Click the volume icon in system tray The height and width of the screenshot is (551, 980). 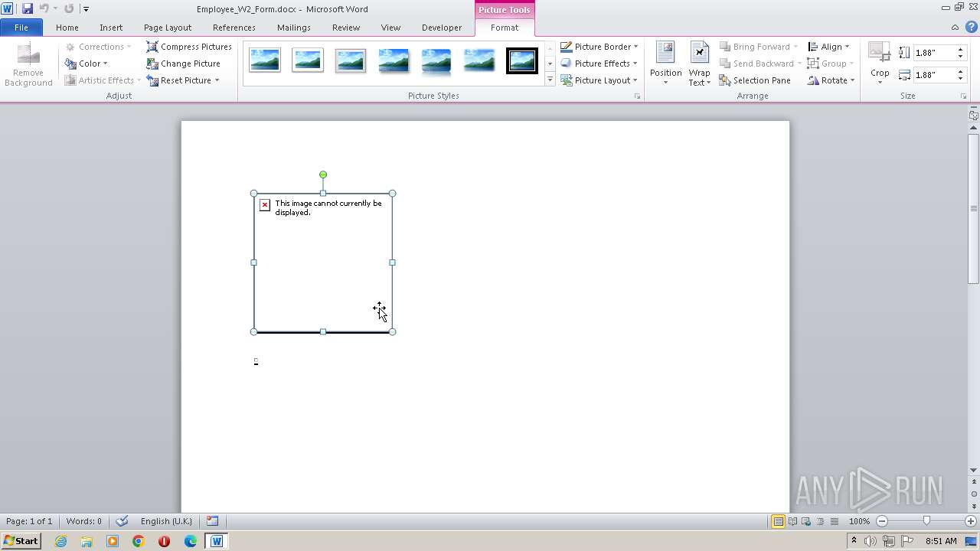point(871,541)
